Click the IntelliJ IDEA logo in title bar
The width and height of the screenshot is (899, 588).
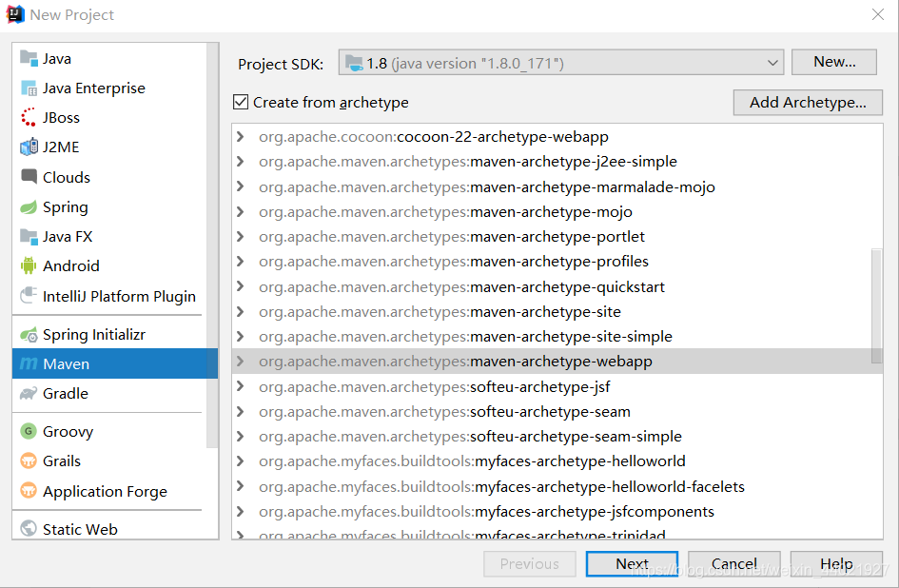pos(15,14)
